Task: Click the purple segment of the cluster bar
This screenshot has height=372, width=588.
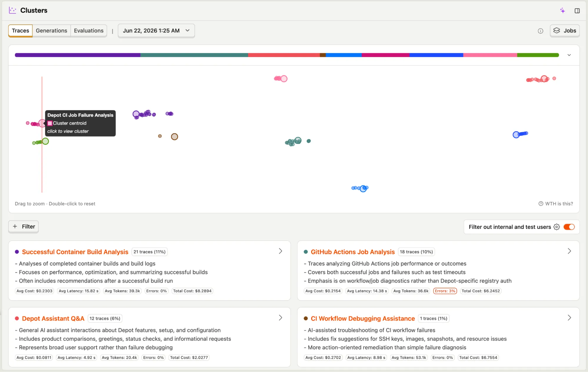Action: (78, 55)
